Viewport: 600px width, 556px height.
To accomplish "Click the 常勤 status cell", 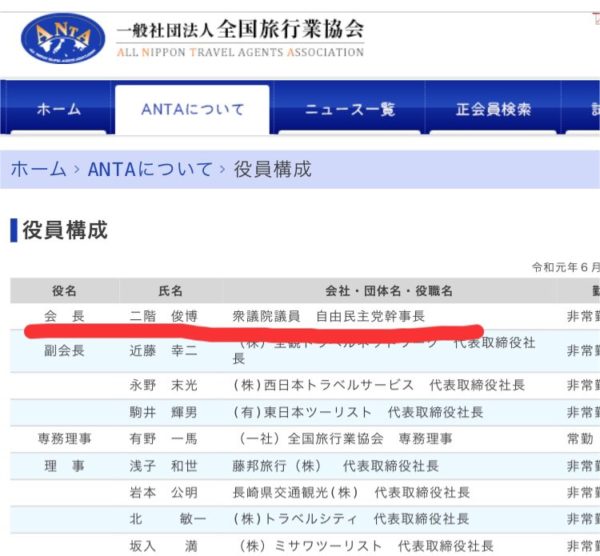I will [x=580, y=439].
